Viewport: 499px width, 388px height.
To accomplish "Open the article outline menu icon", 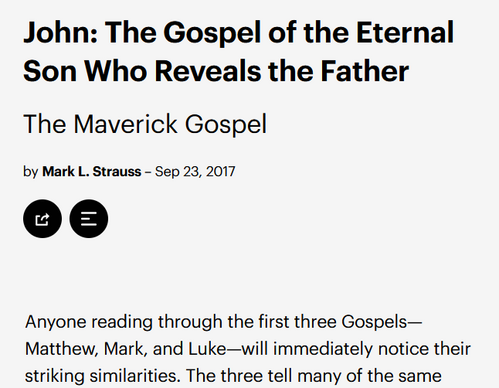I will (x=89, y=219).
